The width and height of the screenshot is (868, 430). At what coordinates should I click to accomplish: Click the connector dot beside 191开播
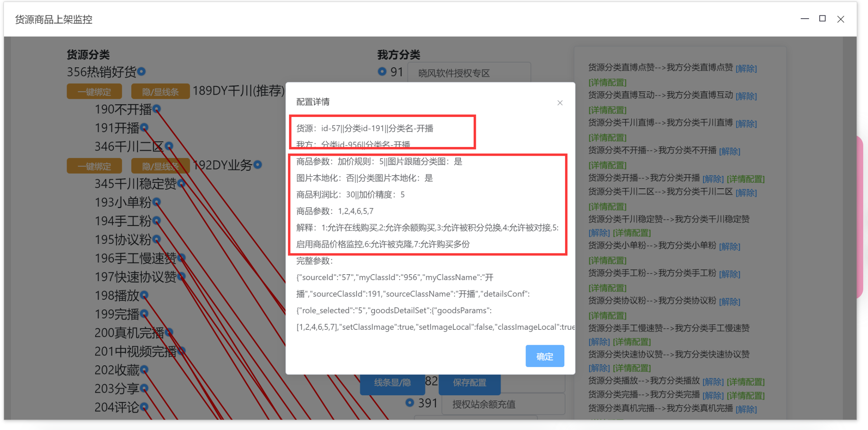144,127
